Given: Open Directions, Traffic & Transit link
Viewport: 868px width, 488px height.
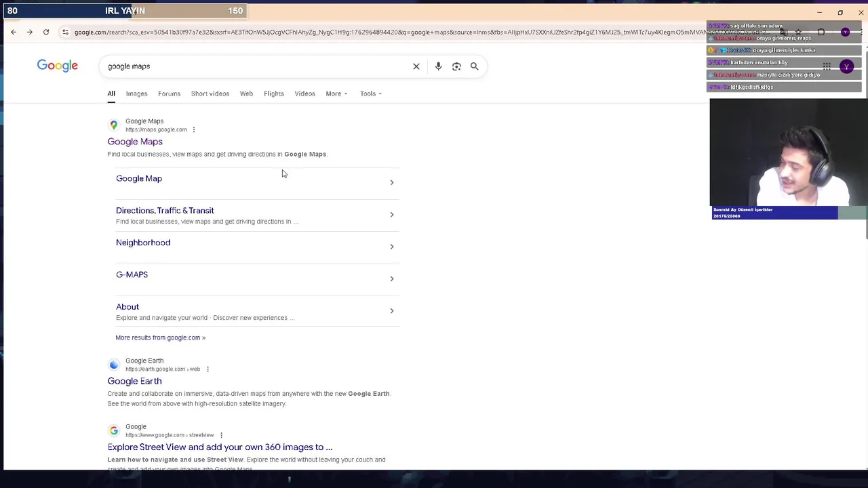Looking at the screenshot, I should tap(165, 210).
